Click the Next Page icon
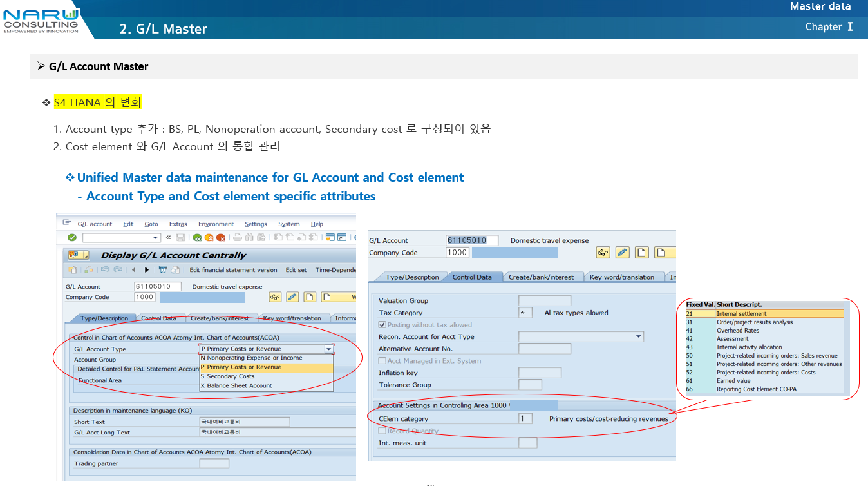Image resolution: width=868 pixels, height=486 pixels. click(x=301, y=238)
